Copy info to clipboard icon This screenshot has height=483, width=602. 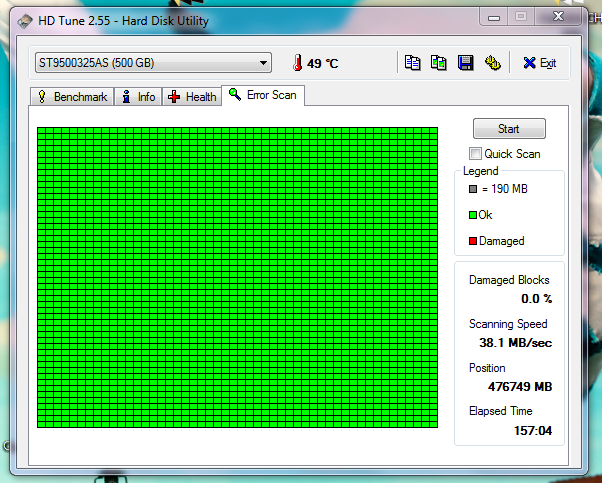[413, 63]
